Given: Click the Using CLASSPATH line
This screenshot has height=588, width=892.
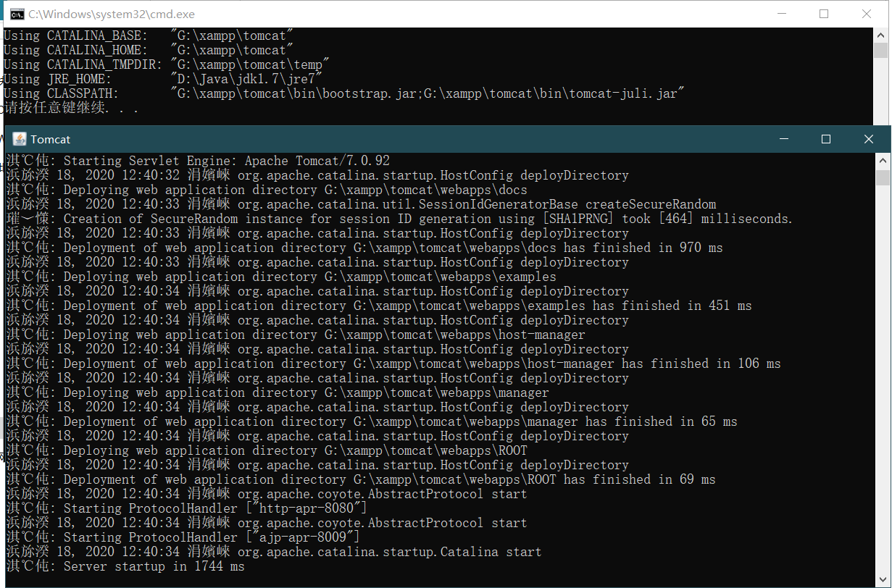Looking at the screenshot, I should click(344, 93).
